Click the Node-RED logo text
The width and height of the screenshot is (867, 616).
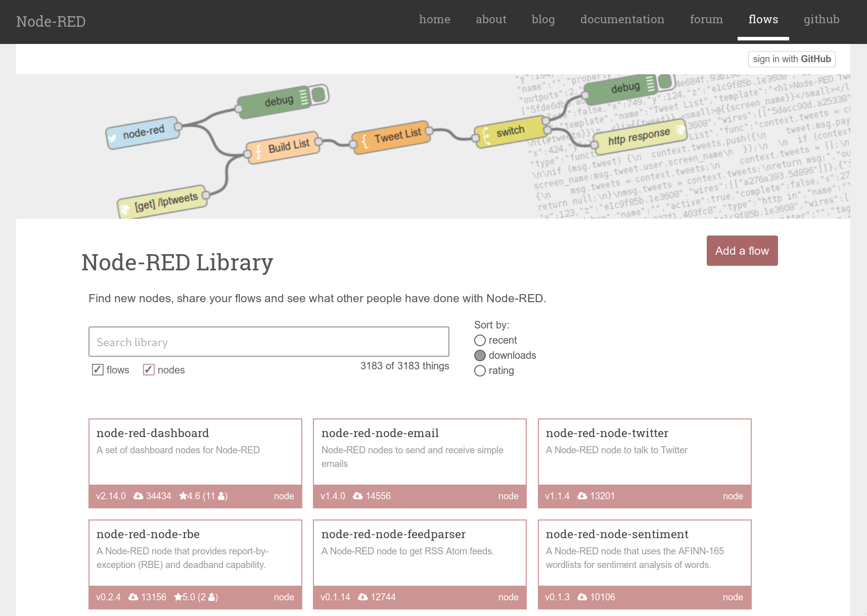[51, 22]
